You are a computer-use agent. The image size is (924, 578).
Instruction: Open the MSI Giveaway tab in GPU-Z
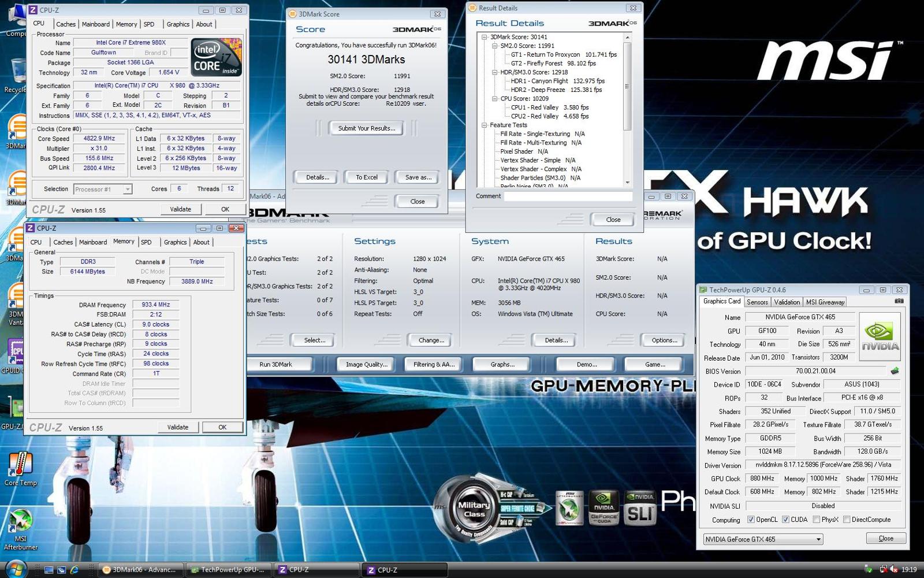click(825, 302)
